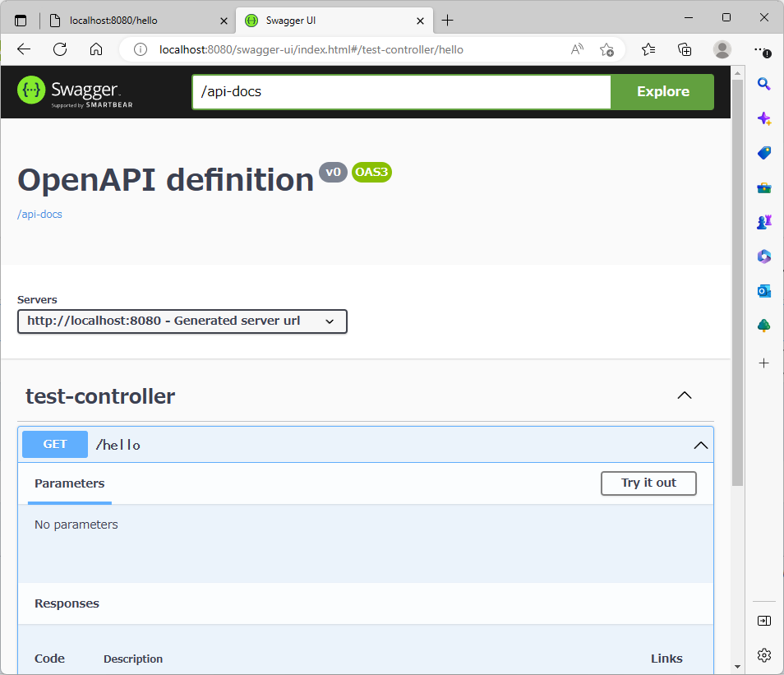Click the Servers label
Image resolution: width=784 pixels, height=675 pixels.
pos(37,300)
